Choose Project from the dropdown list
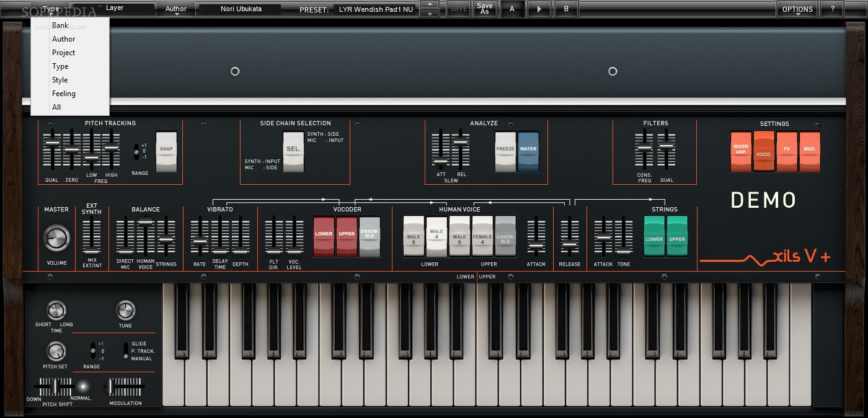Screen dimensions: 868x418 (70, 53)
